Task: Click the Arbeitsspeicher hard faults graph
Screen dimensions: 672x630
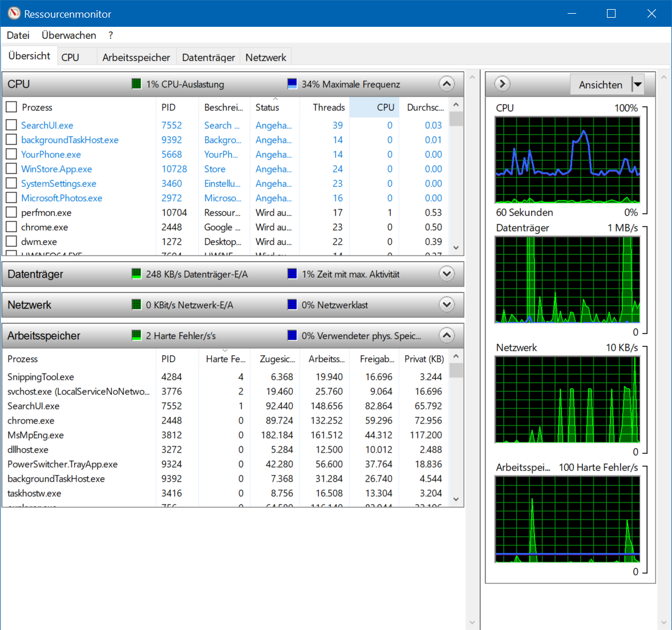Action: click(568, 519)
